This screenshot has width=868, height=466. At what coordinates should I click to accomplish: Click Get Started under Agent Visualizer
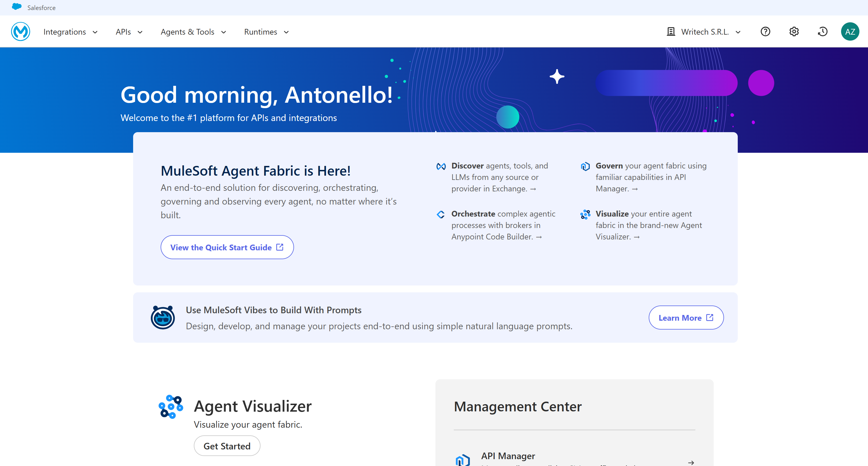pos(227,446)
